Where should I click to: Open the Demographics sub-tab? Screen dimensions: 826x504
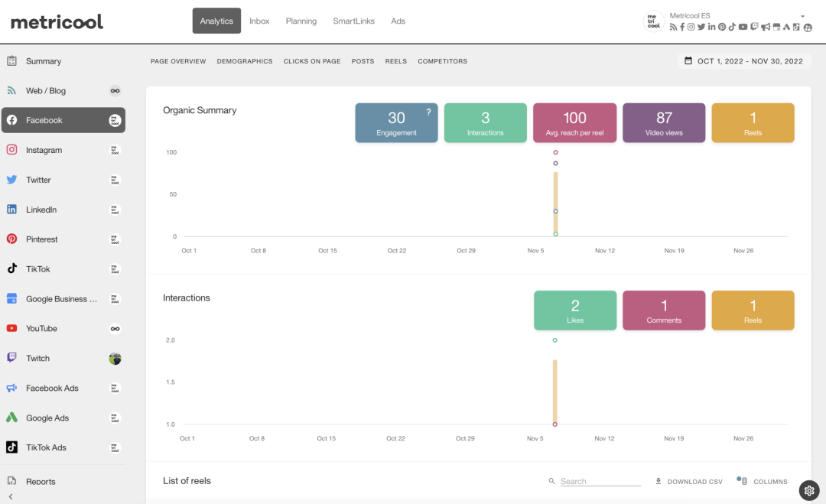point(245,61)
